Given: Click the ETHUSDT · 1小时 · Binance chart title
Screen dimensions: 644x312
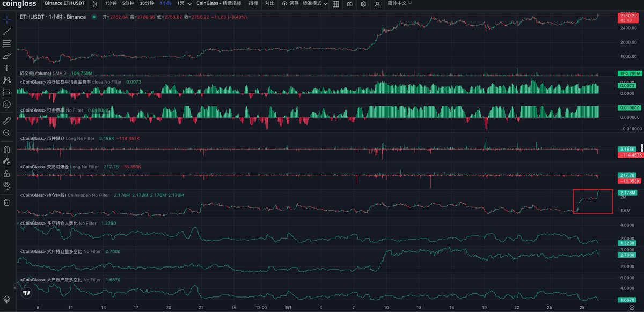Looking at the screenshot, I should 53,17.
